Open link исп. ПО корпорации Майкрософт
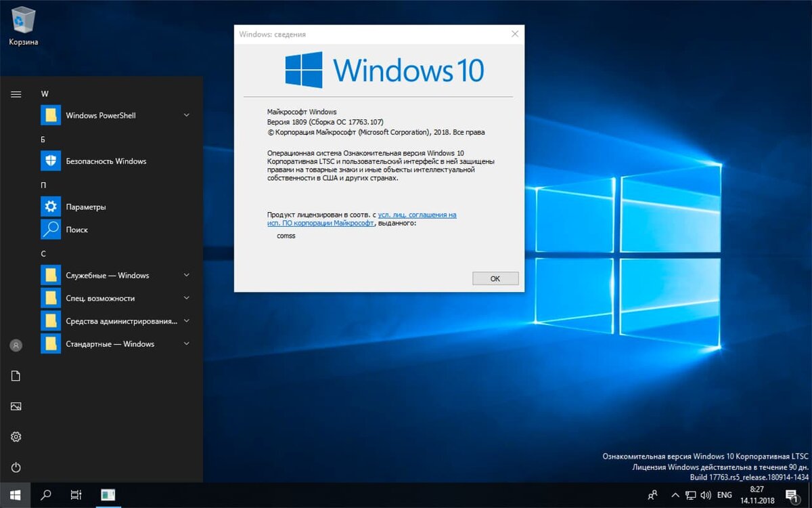The height and width of the screenshot is (508, 812). [320, 223]
